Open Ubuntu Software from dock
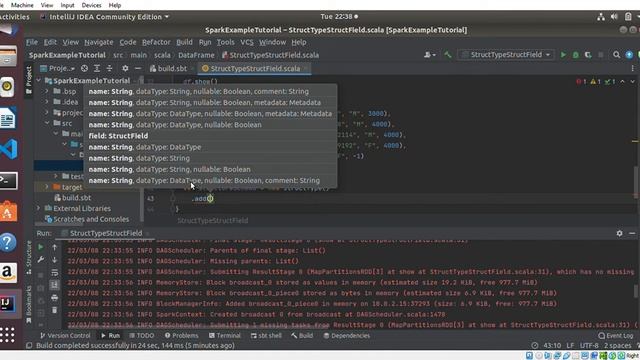Image resolution: width=640 pixels, height=360 pixels. (x=9, y=211)
